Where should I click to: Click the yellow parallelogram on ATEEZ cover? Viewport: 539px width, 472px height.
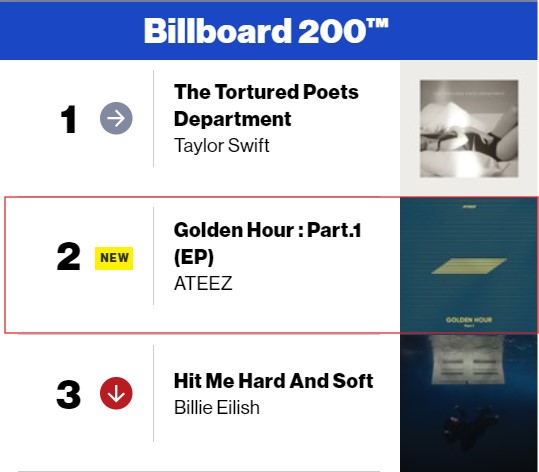coord(469,266)
